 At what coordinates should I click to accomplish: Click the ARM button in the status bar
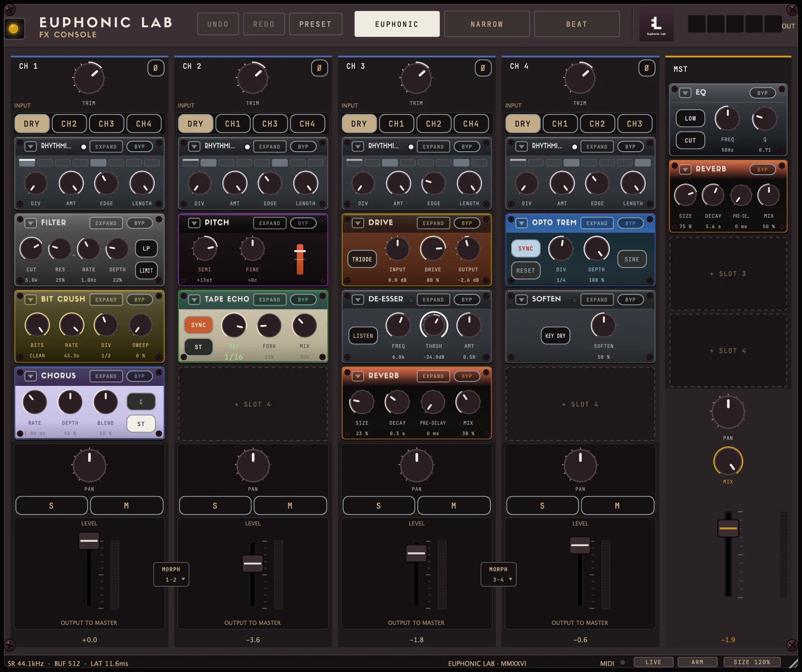(x=697, y=662)
